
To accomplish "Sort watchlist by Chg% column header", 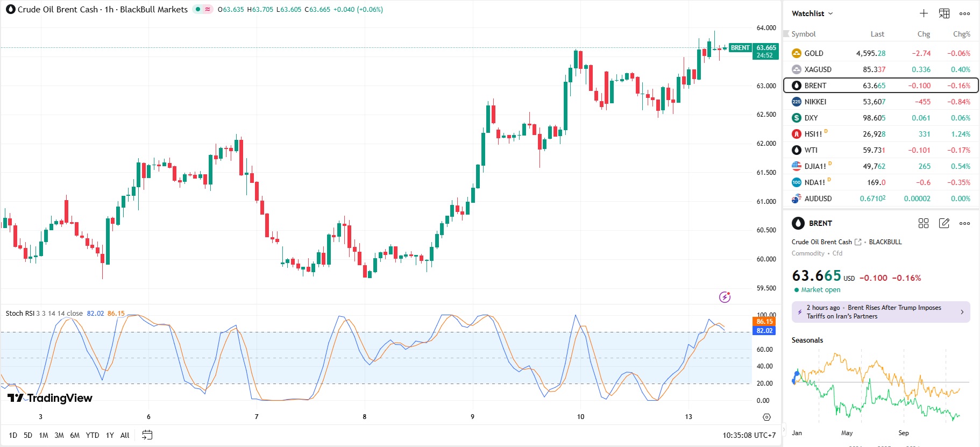I will click(961, 34).
